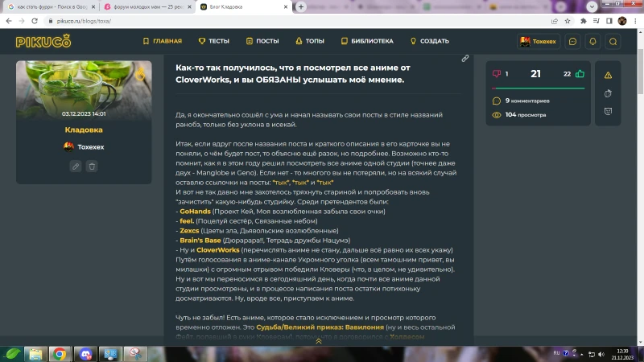Click the fire icon on blog cover
Image resolution: width=644 pixels, height=362 pixels.
click(x=140, y=74)
